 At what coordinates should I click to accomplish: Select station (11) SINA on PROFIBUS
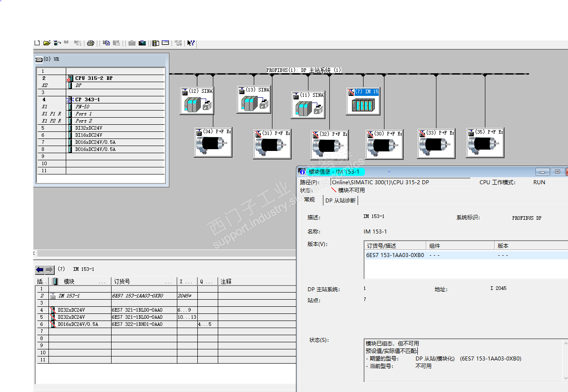tap(308, 105)
